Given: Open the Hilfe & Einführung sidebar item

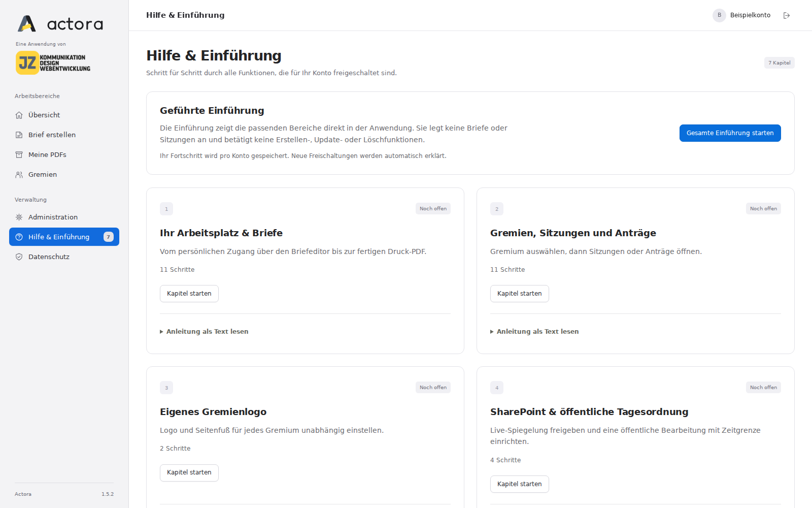Looking at the screenshot, I should pyautogui.click(x=64, y=237).
